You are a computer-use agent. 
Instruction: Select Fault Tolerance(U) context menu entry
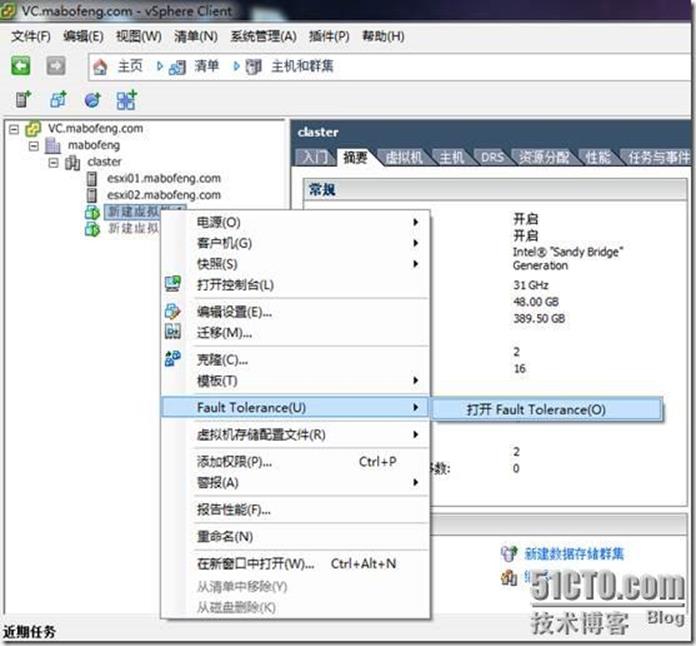(295, 407)
